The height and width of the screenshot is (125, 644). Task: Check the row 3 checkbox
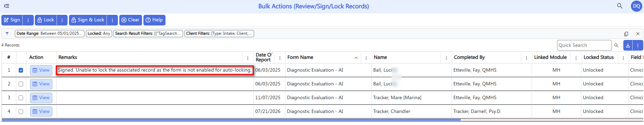point(21,98)
